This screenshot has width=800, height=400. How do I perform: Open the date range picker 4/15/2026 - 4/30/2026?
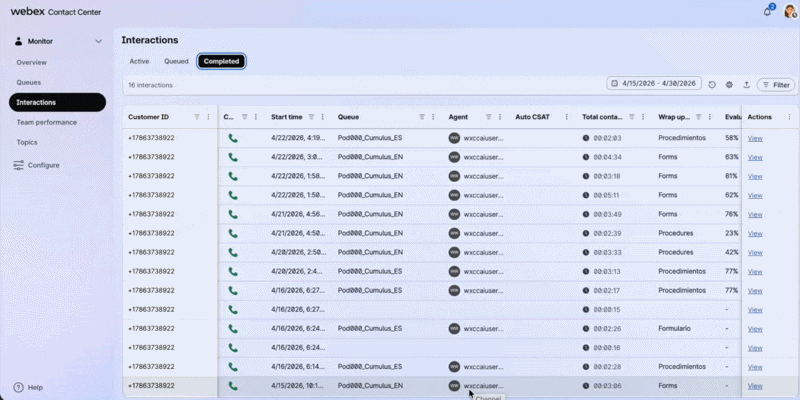(654, 83)
